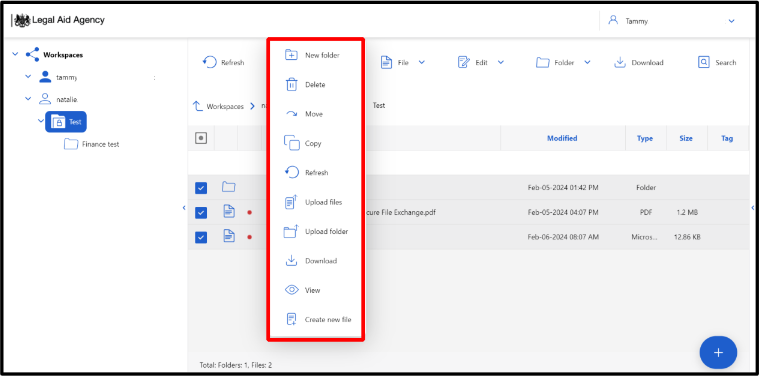Click the New folder icon in context menu
Viewport: 760px width, 377px height.
pyautogui.click(x=291, y=55)
